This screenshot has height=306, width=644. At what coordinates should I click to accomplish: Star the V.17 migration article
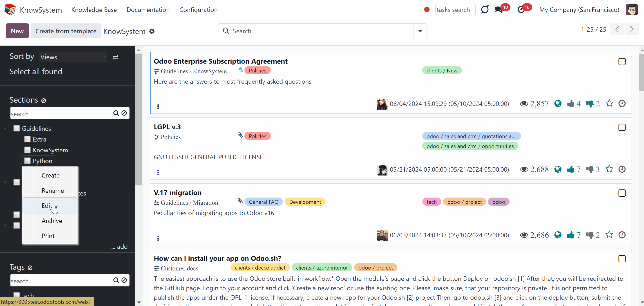609,235
